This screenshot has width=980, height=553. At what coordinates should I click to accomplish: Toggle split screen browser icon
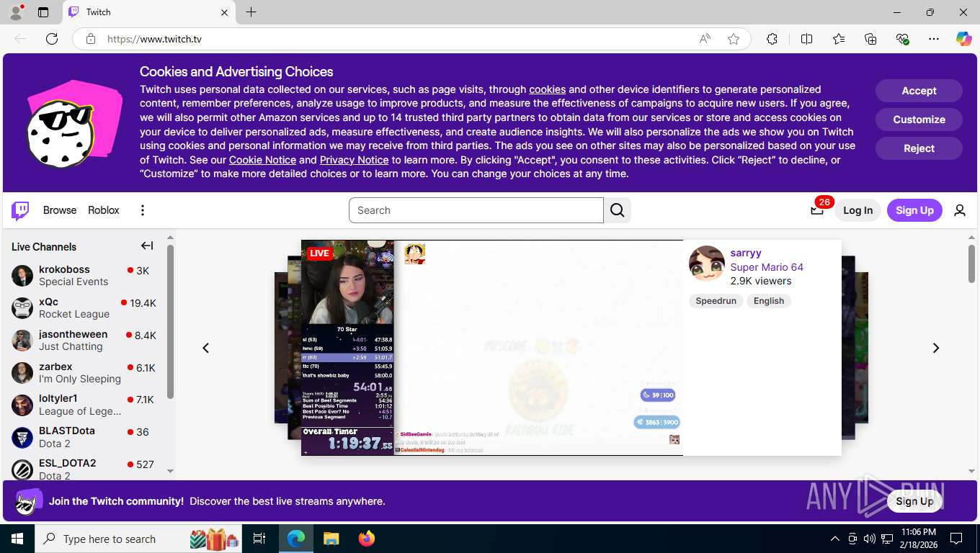[x=807, y=39]
